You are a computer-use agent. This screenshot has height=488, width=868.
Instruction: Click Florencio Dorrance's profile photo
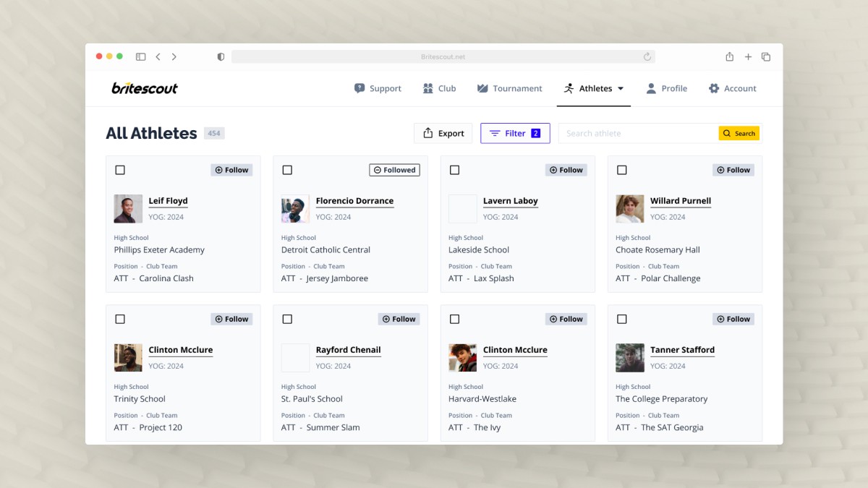tap(295, 209)
